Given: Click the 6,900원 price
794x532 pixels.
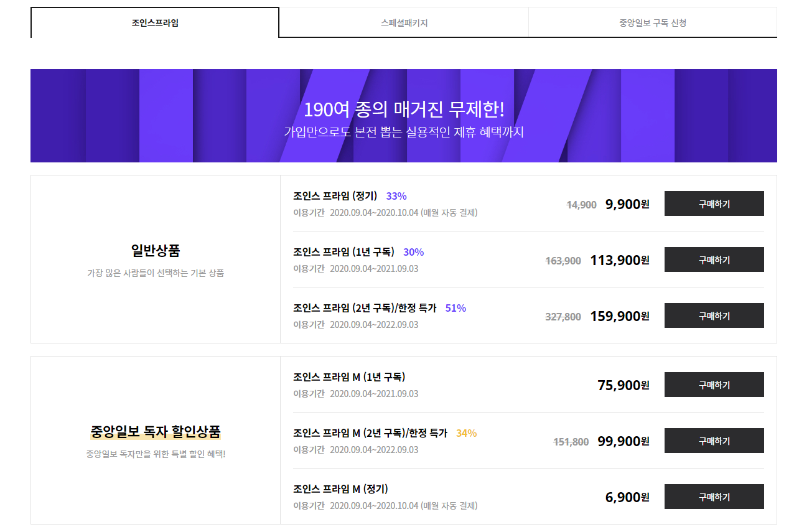Looking at the screenshot, I should click(627, 497).
